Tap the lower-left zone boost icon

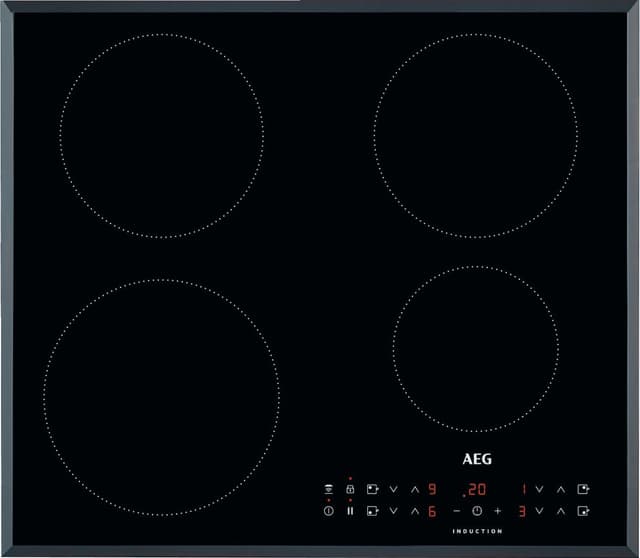[x=372, y=511]
